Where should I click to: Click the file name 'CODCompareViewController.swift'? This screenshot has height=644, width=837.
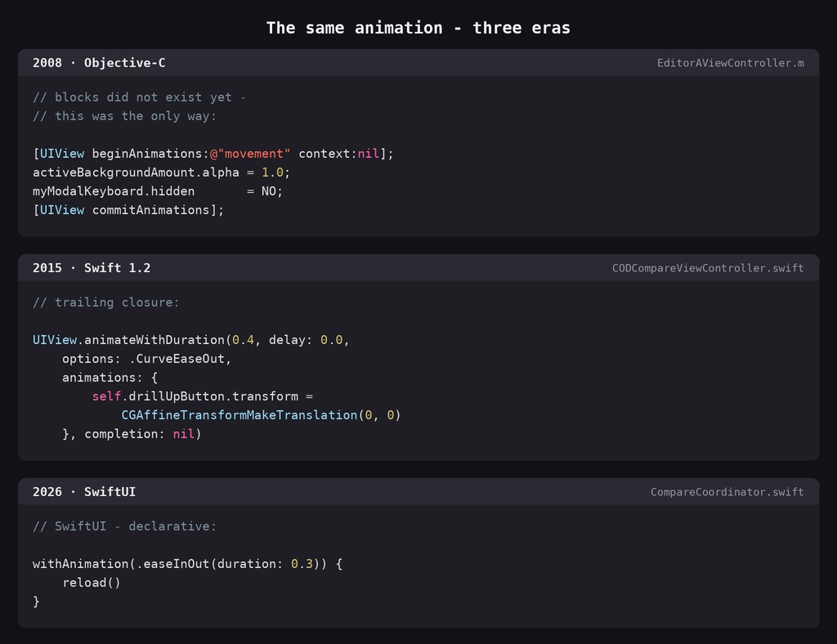[708, 268]
